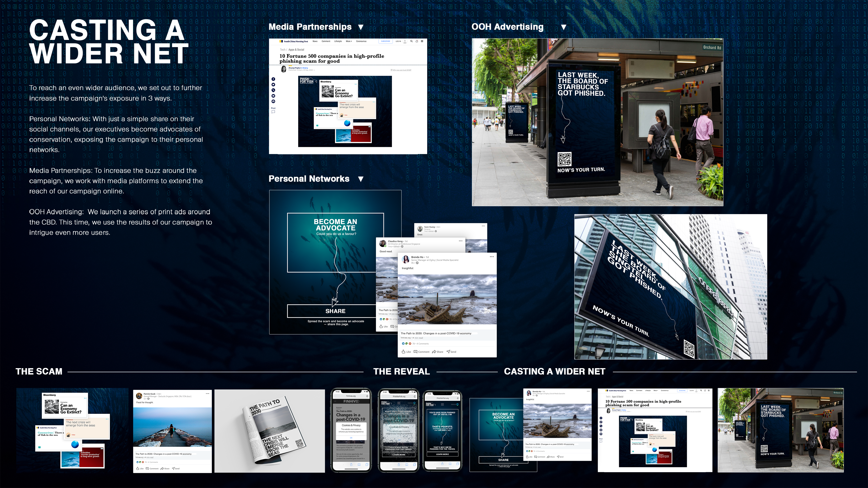
Task: Collapse OOH Advertising section arrow
Action: (564, 27)
